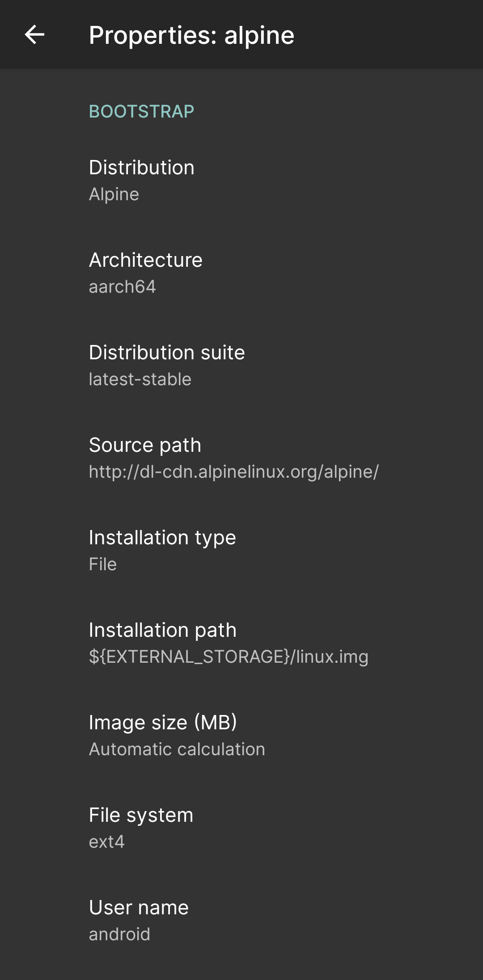
Task: Tap the BOOTSTRAP section header
Action: [142, 112]
